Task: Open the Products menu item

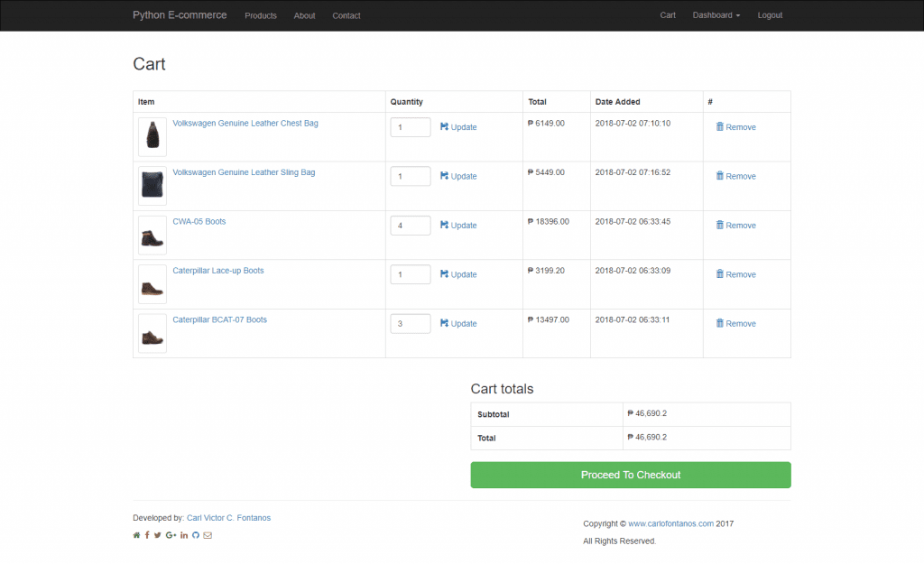Action: pyautogui.click(x=260, y=15)
